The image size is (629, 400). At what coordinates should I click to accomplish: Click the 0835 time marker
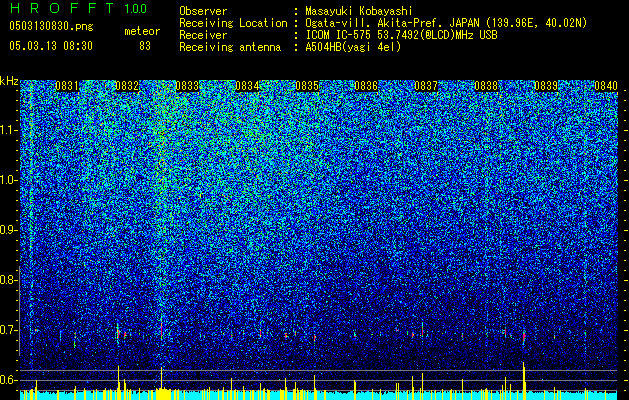click(x=307, y=86)
